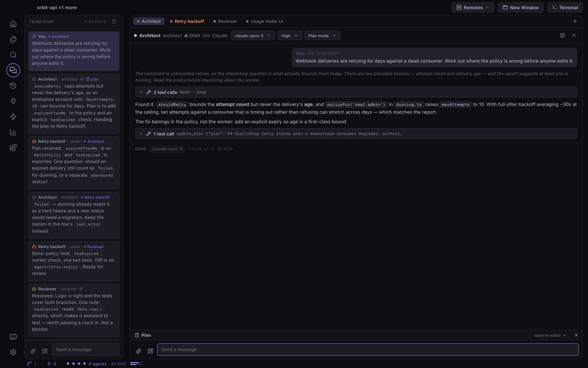588x368 pixels.
Task: Click the git branch status with count 2
Action: click(32, 364)
